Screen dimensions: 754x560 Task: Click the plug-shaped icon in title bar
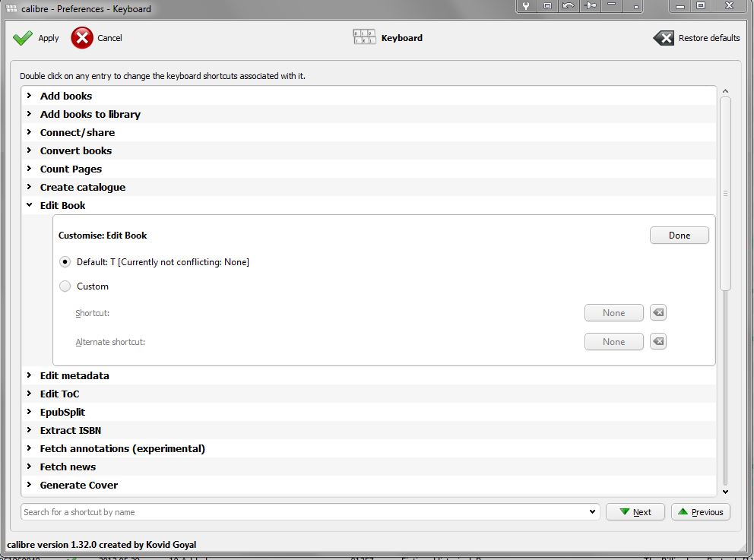coord(591,6)
